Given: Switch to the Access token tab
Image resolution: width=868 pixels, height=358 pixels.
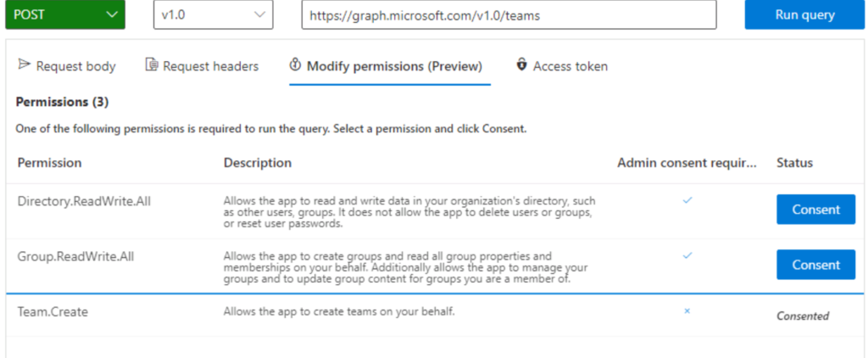Looking at the screenshot, I should 562,66.
